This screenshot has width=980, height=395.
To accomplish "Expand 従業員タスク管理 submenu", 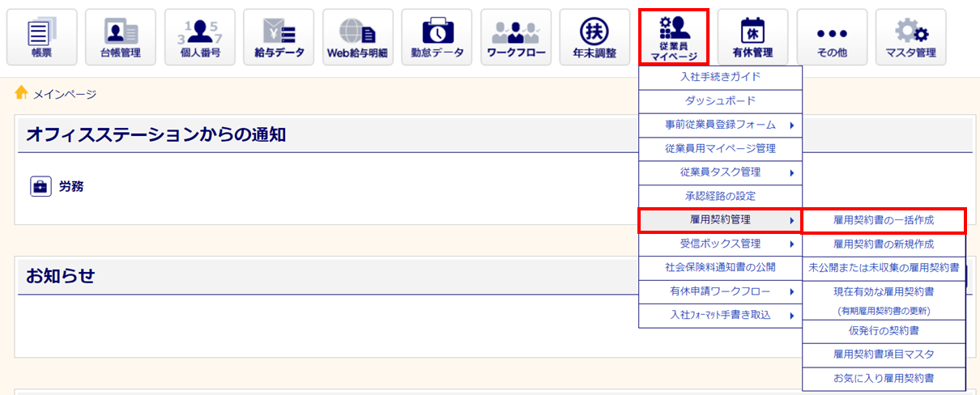I will pos(720,172).
